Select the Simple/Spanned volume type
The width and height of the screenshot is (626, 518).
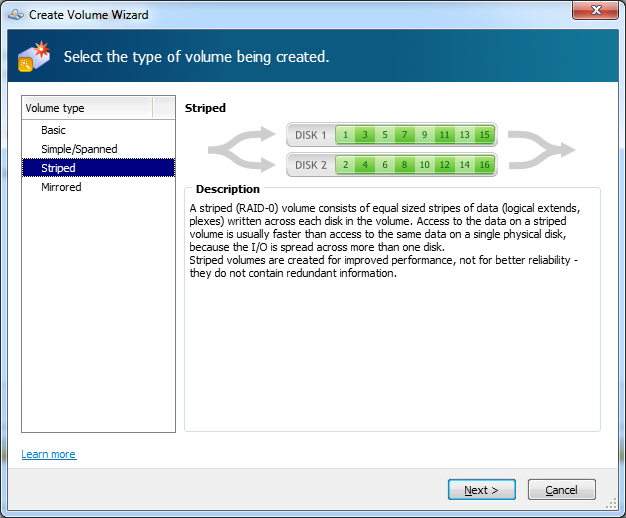[x=98, y=149]
